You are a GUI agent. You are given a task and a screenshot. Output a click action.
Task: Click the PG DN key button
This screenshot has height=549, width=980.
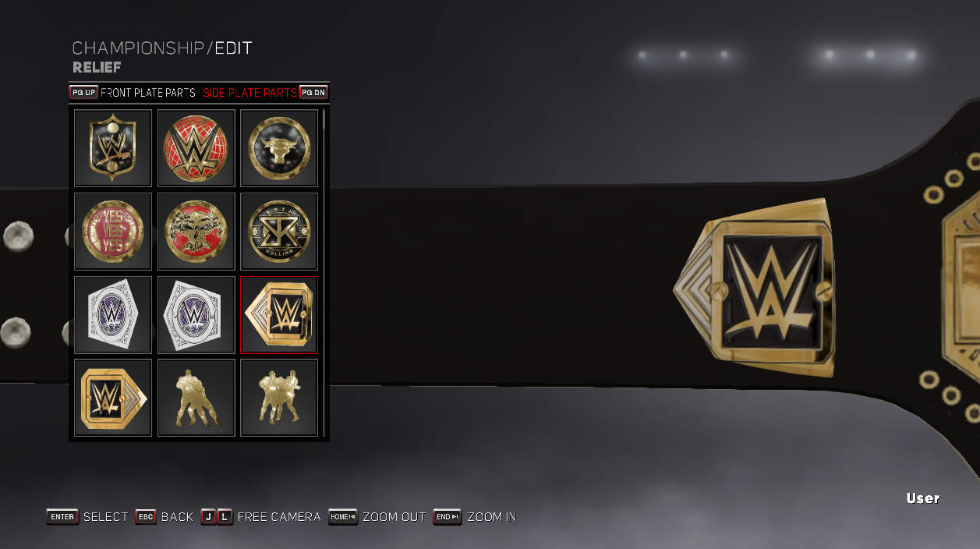pos(313,92)
